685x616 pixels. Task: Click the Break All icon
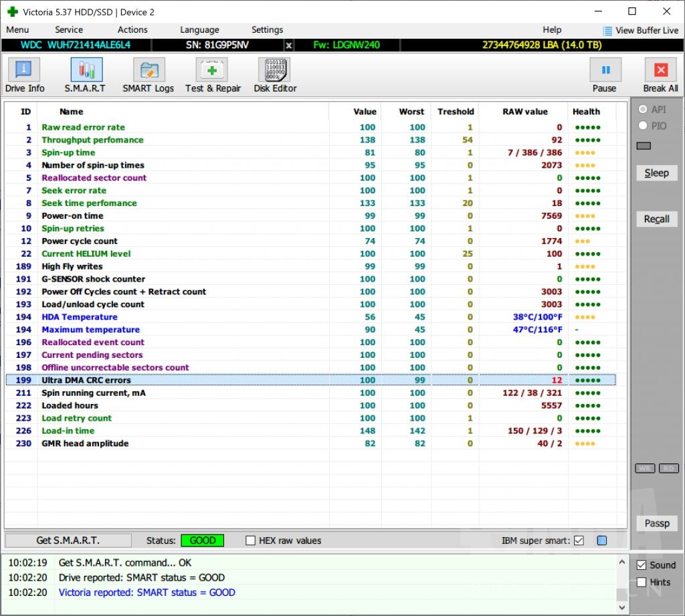(x=660, y=75)
